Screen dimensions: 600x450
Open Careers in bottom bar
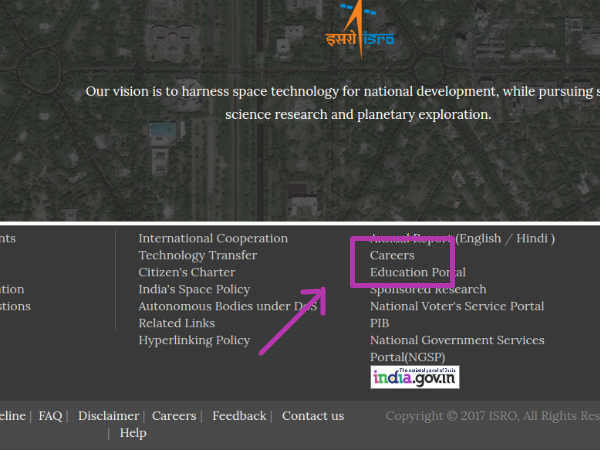click(x=174, y=416)
